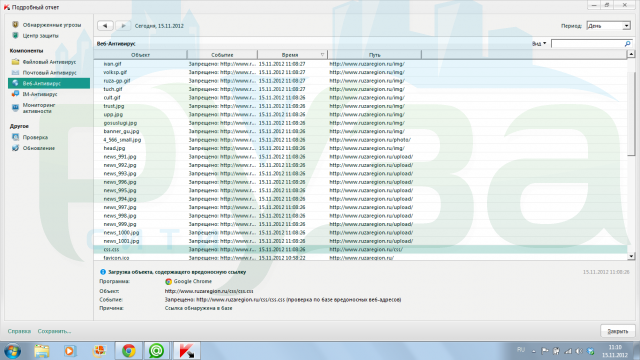Open Update (Обновление) report icon
This screenshot has height=360, width=640.
[16, 148]
